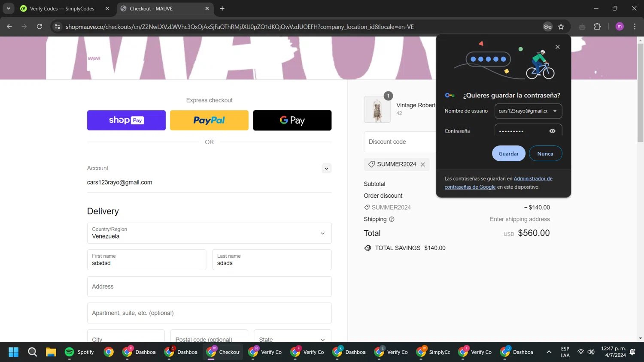The width and height of the screenshot is (644, 362).
Task: Click the shipping info question icon
Action: (x=392, y=219)
